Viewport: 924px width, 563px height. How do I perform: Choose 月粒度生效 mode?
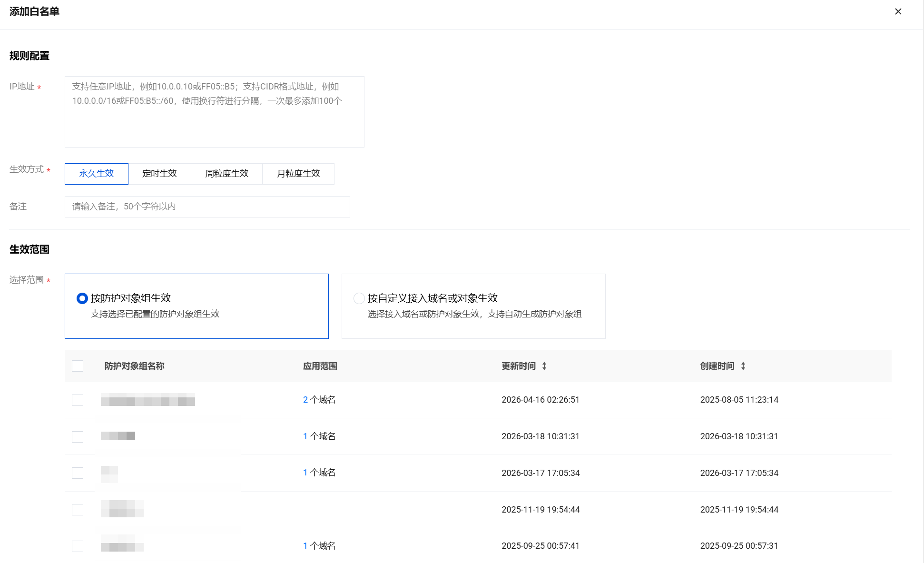pos(298,174)
